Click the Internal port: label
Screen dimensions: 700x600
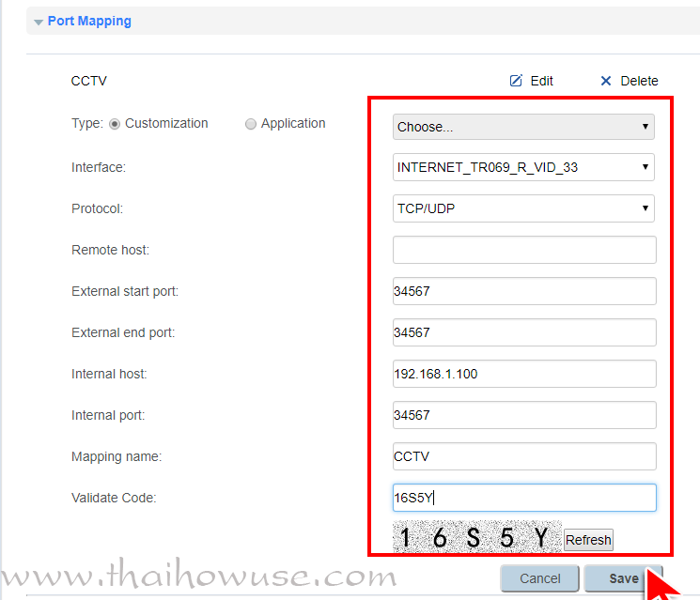coord(108,415)
